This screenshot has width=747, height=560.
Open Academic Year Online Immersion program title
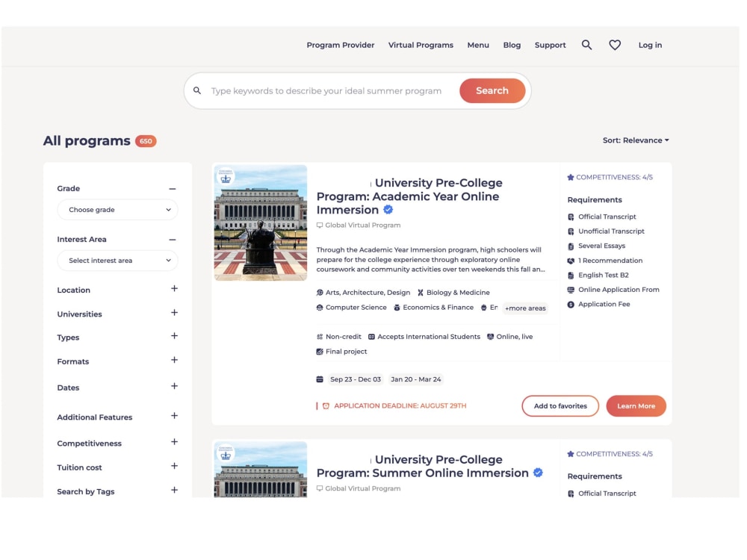(409, 196)
